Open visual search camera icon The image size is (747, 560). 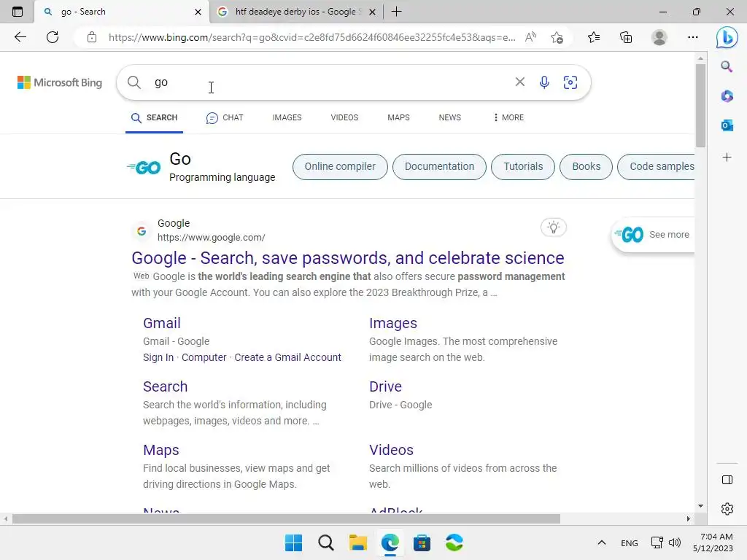point(570,82)
